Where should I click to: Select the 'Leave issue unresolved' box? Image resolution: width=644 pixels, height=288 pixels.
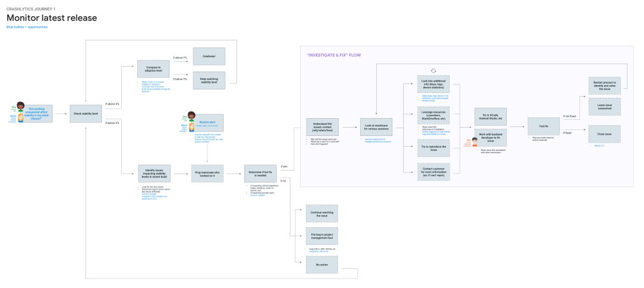point(605,106)
